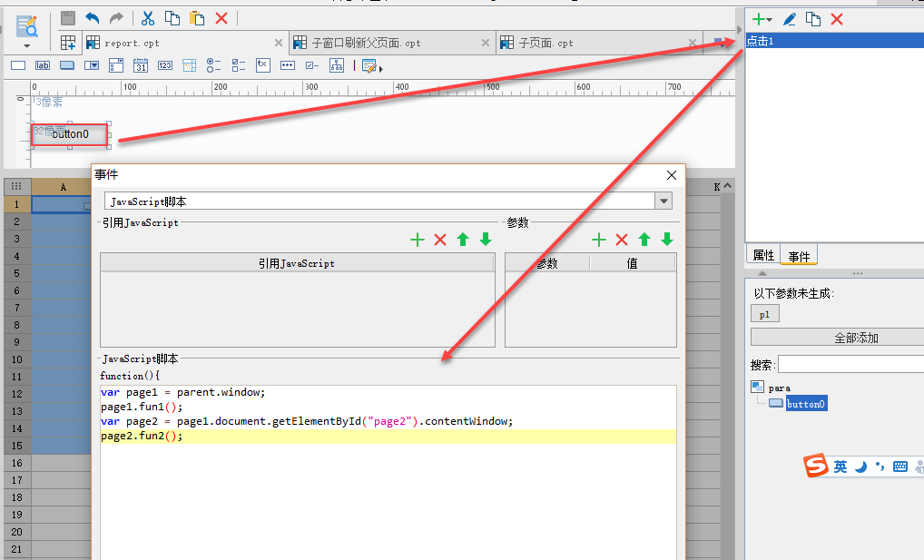Click the paste clipboard icon
Viewport: 924px width, 560px height.
point(197,18)
